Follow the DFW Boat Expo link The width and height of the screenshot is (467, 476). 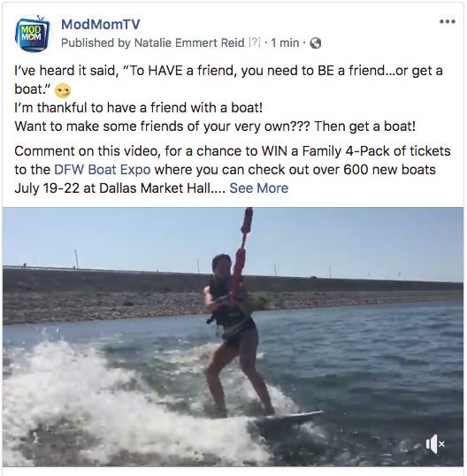click(103, 170)
